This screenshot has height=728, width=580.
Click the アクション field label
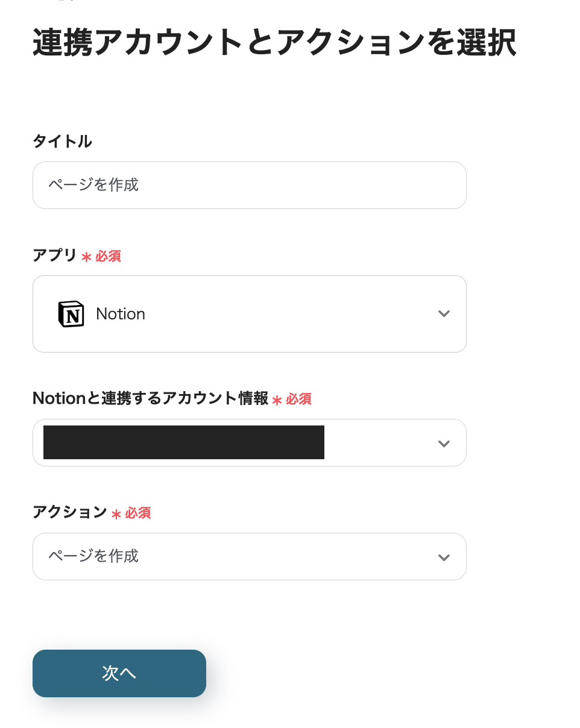coord(69,512)
